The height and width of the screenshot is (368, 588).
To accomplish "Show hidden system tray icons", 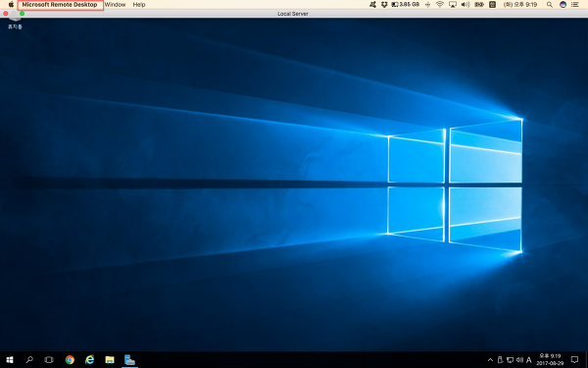I will 490,360.
